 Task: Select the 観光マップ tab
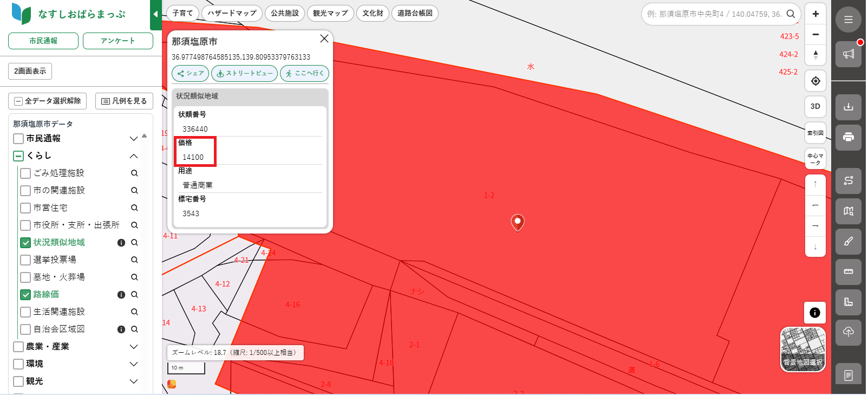point(330,13)
